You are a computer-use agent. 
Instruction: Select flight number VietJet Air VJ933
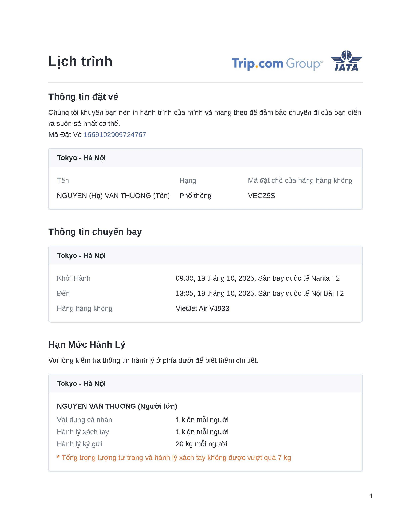tap(202, 308)
